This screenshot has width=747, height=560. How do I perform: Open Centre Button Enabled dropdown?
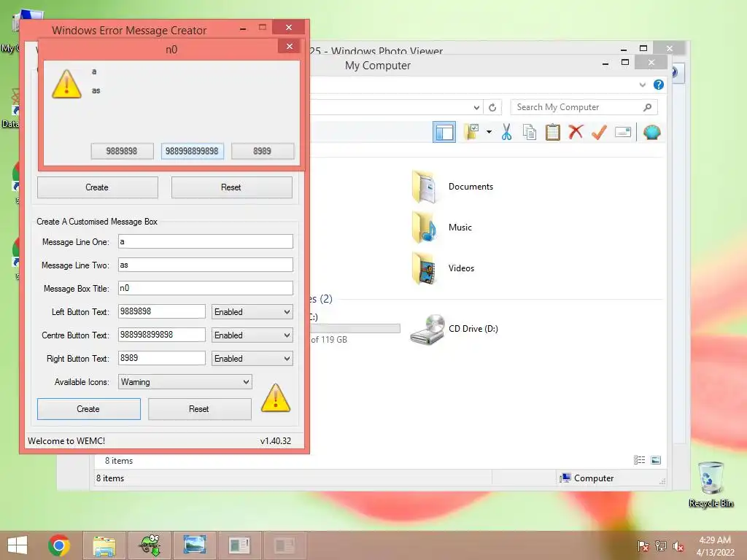coord(252,335)
